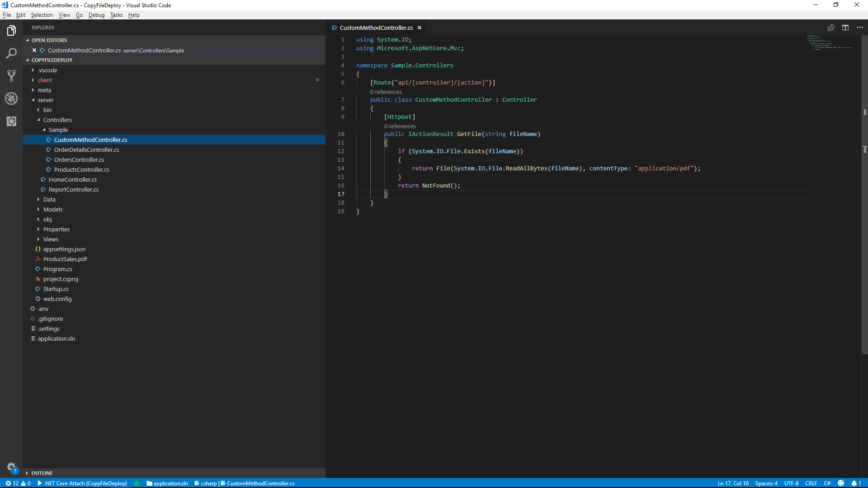This screenshot has height=488, width=868.
Task: Open the Help menu
Action: pos(134,15)
